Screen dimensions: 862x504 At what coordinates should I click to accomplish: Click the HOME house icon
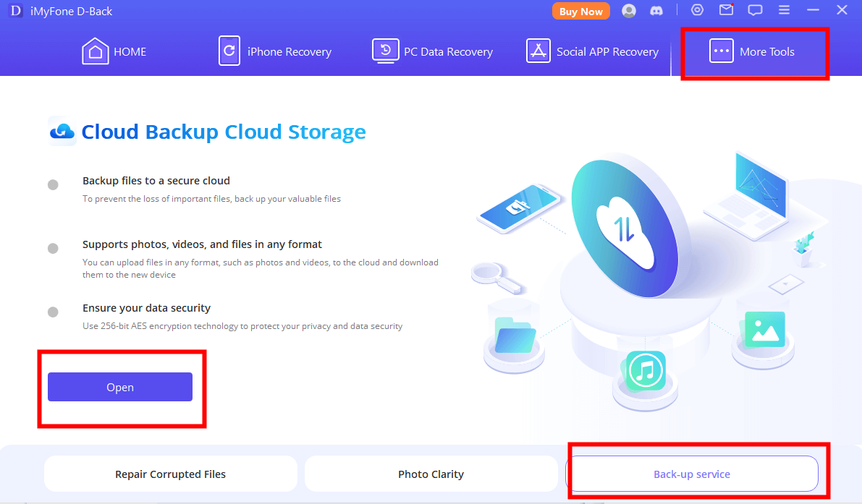(95, 51)
